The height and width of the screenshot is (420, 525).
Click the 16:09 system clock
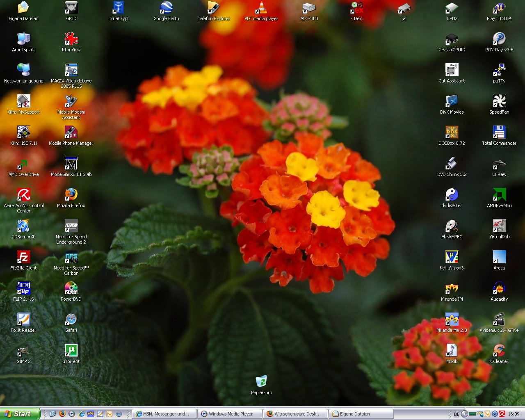pyautogui.click(x=514, y=414)
